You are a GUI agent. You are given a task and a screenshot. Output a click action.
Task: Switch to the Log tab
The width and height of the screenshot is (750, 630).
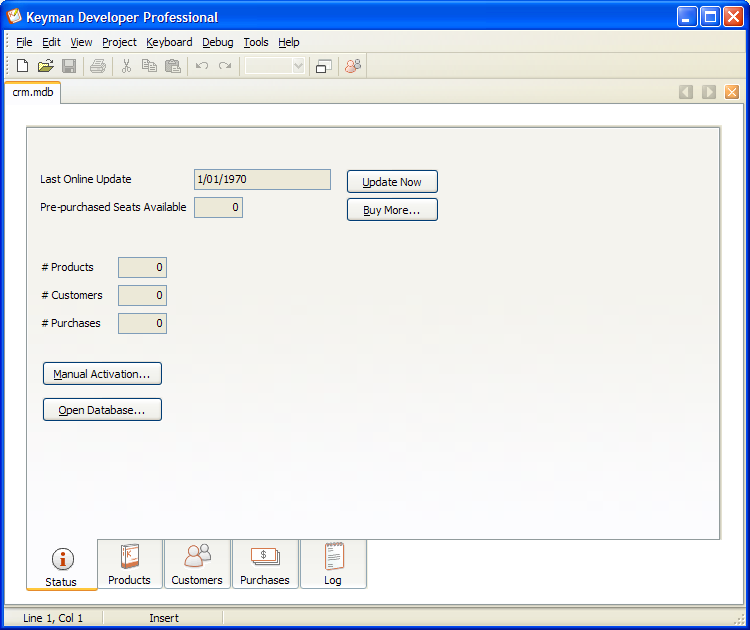click(x=333, y=564)
